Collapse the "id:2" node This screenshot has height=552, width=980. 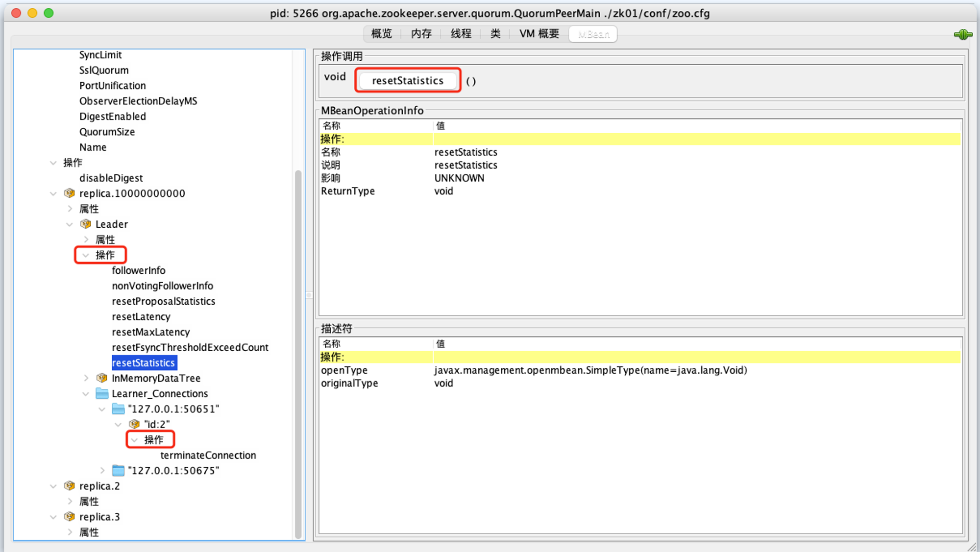coord(118,424)
